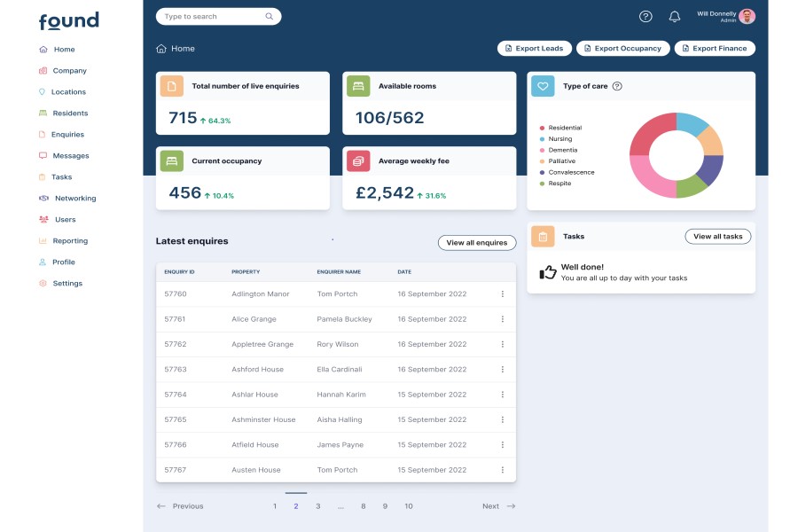Click Will Donnelly profile avatar
The width and height of the screenshot is (798, 532).
click(747, 16)
